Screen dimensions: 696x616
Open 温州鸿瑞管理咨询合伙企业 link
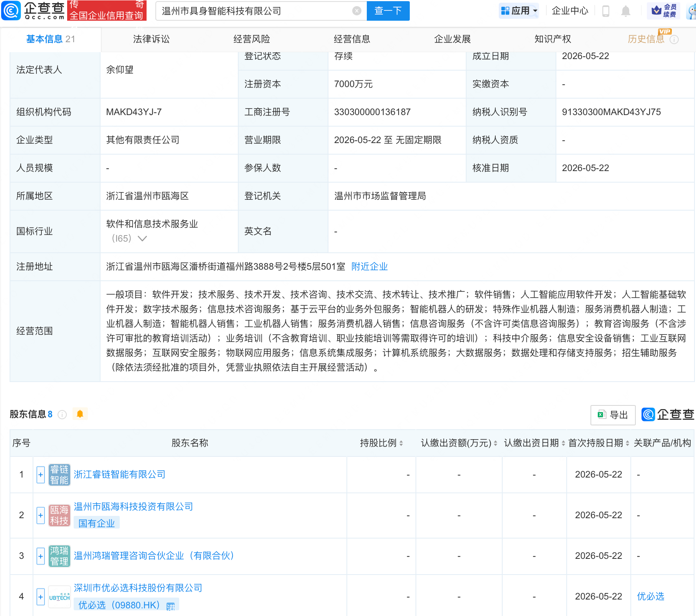[x=154, y=556]
